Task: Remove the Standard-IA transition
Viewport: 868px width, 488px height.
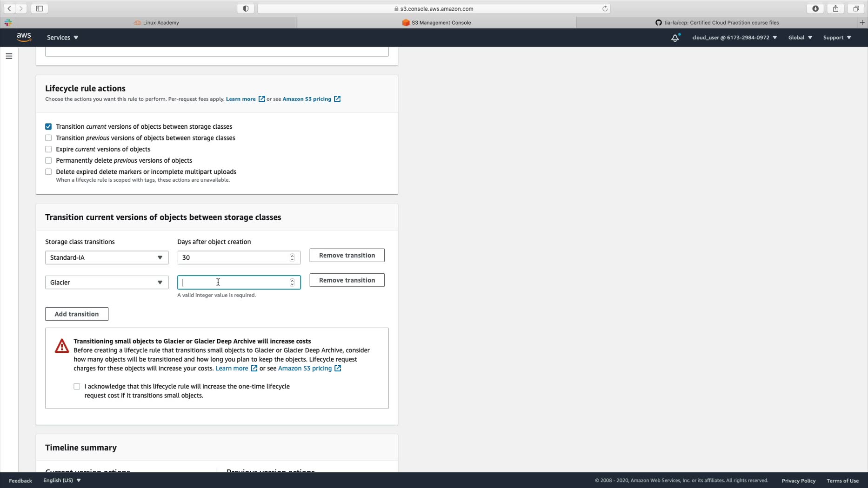Action: 347,255
